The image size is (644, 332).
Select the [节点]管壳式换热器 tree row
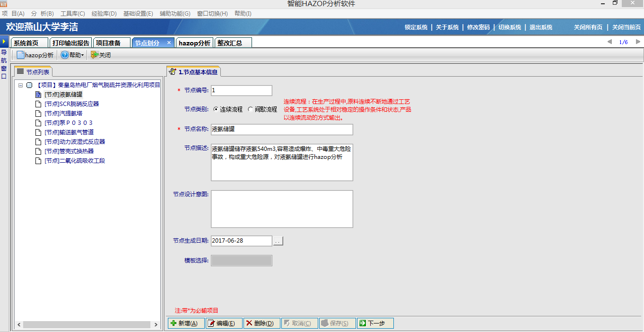coord(69,151)
